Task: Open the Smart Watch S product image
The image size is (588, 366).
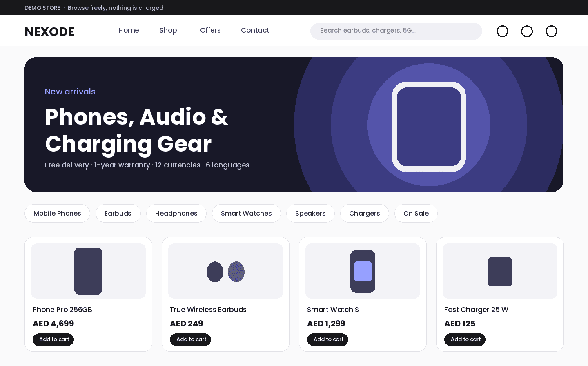Action: pyautogui.click(x=363, y=271)
